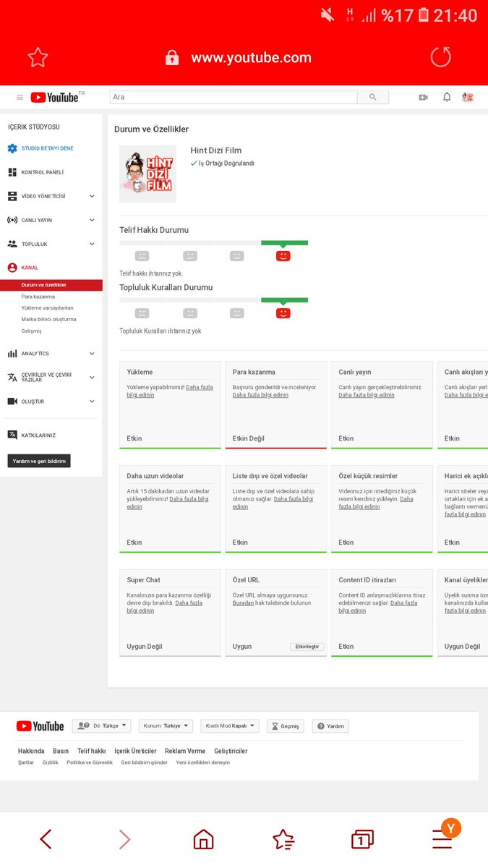
Task: Open the Konum: Türkiye location dropdown
Action: click(x=166, y=726)
